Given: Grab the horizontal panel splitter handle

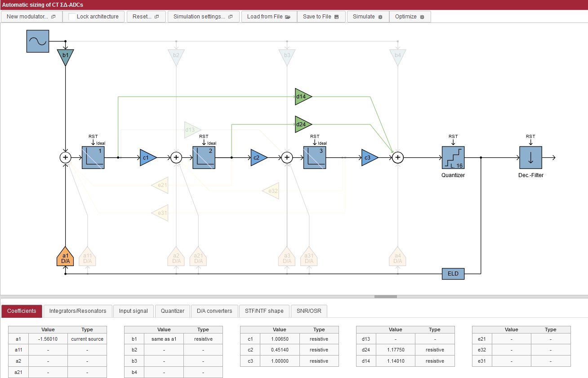Looking at the screenshot, I should [x=385, y=297].
